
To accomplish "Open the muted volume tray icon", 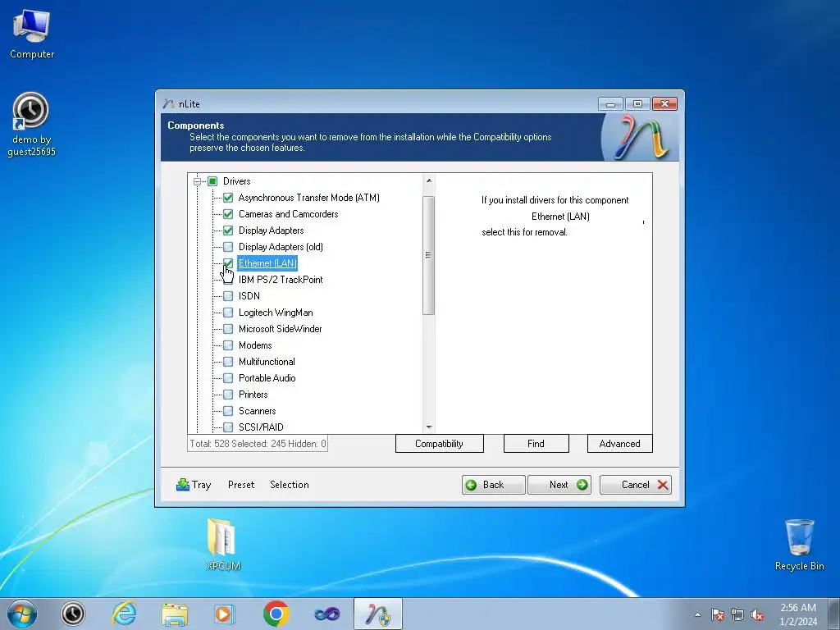I will (x=757, y=614).
